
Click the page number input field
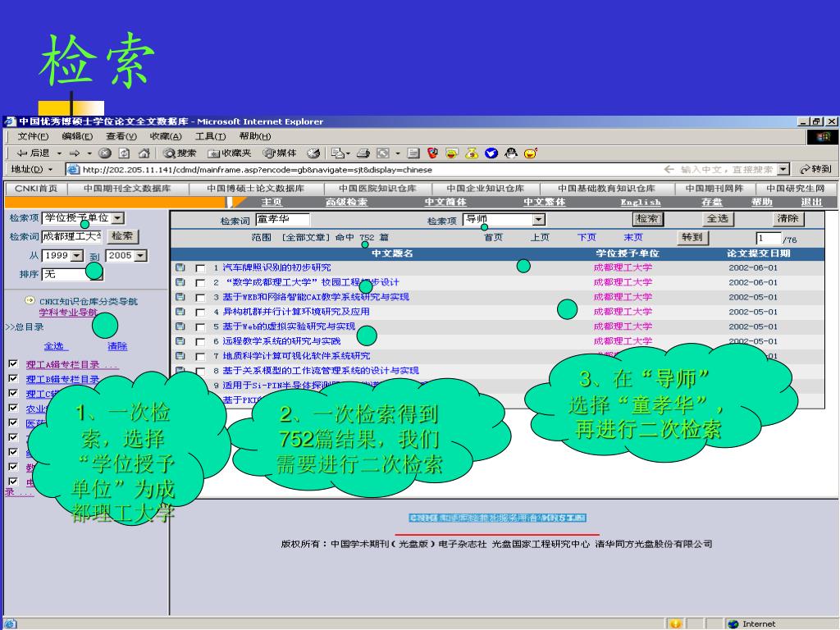[x=768, y=238]
